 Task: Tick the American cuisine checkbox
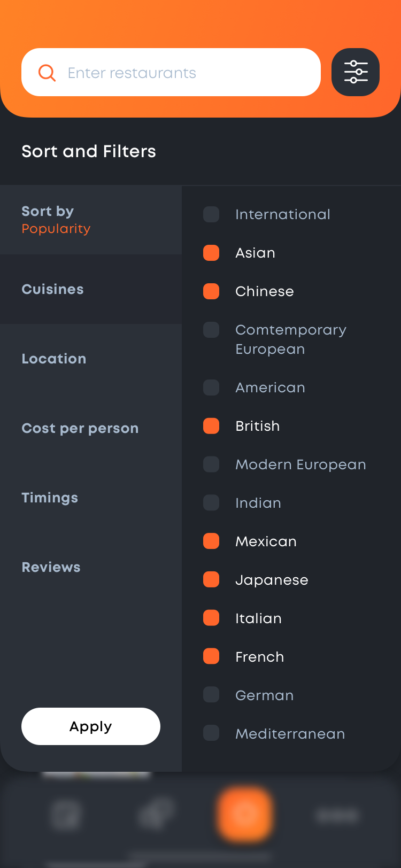click(211, 387)
